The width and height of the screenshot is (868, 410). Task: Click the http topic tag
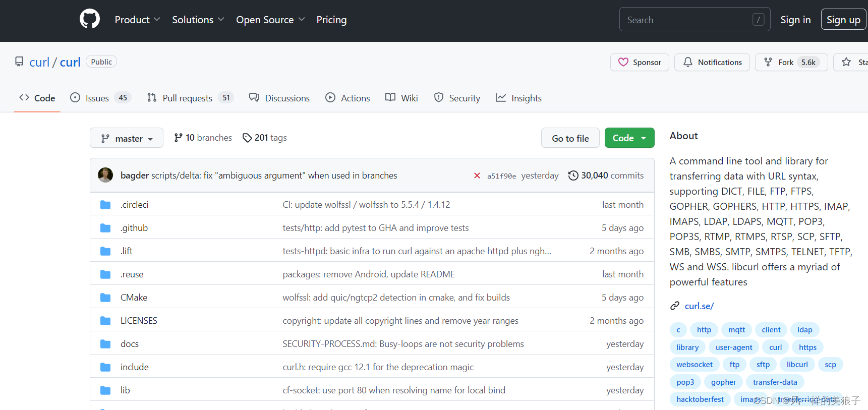[x=704, y=330]
